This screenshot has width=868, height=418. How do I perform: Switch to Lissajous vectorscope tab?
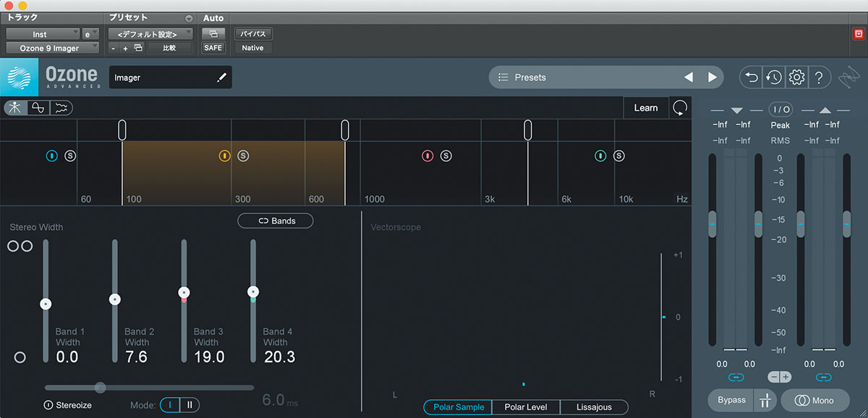click(x=594, y=407)
